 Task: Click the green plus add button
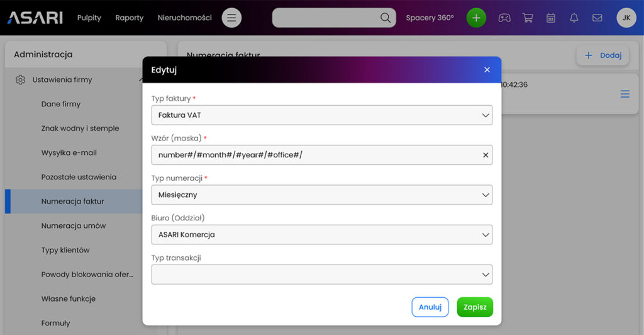476,18
